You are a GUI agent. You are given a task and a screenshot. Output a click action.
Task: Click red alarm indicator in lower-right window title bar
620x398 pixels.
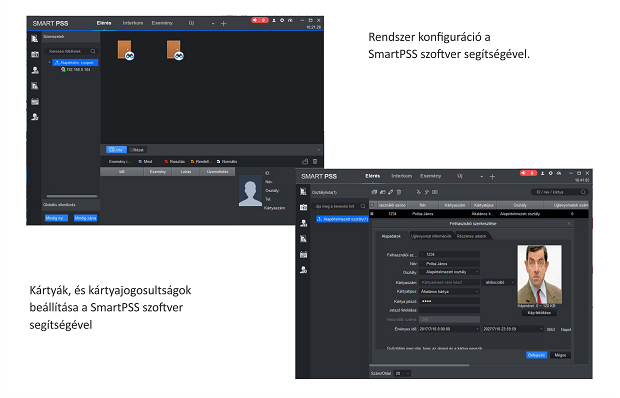(x=528, y=173)
